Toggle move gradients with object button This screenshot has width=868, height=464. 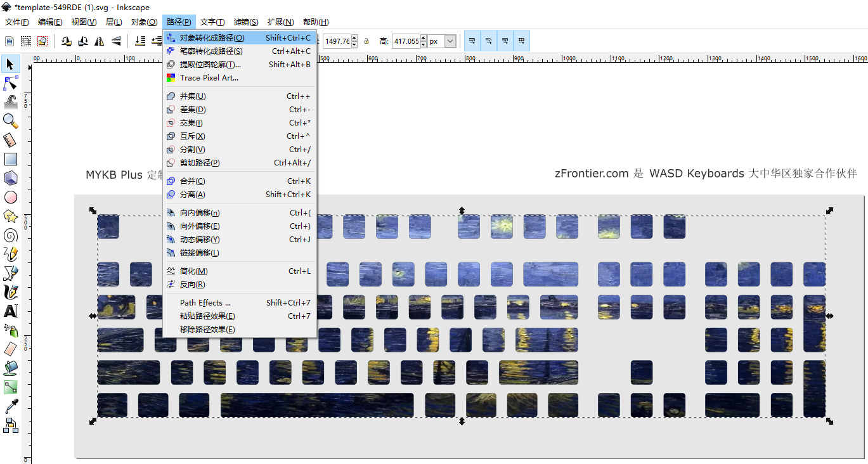[x=505, y=41]
